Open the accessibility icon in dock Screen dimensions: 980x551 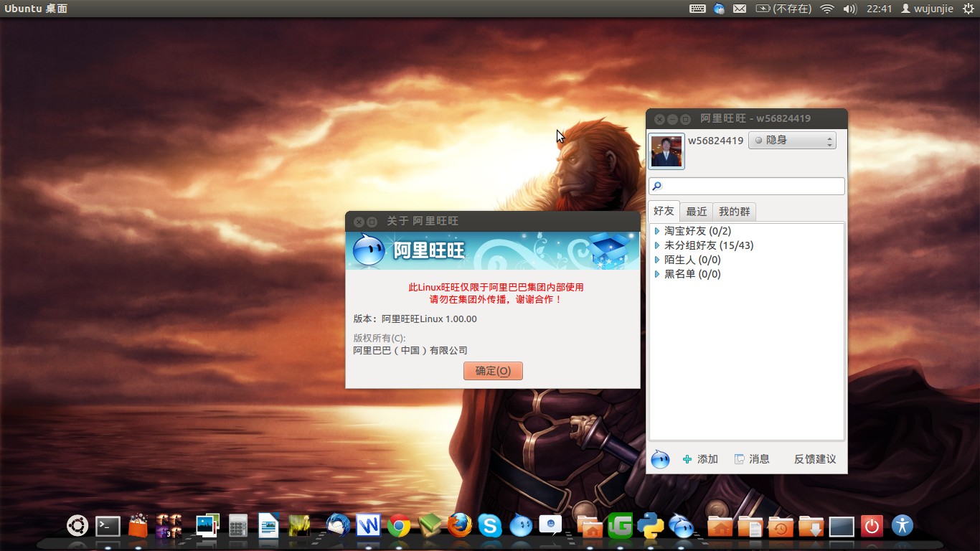pyautogui.click(x=903, y=526)
